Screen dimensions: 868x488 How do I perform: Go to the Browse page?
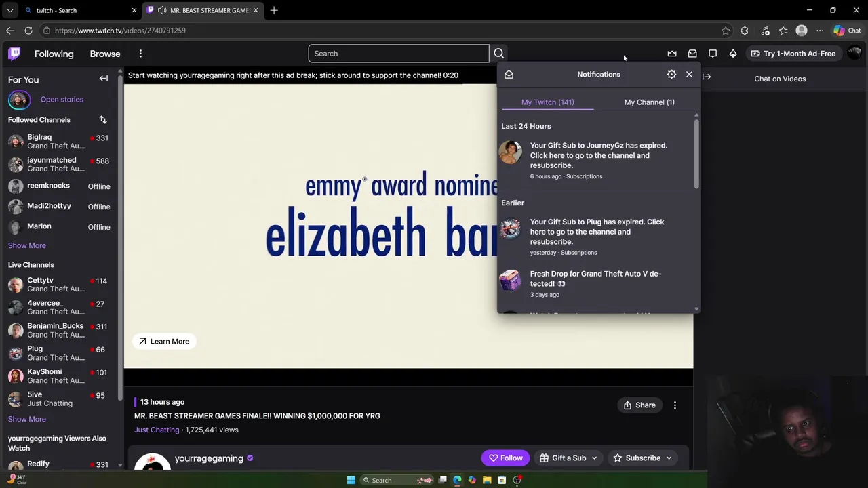pos(105,54)
